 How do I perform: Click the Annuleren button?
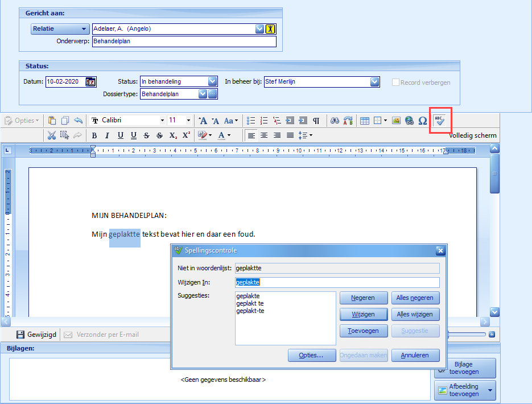point(415,355)
